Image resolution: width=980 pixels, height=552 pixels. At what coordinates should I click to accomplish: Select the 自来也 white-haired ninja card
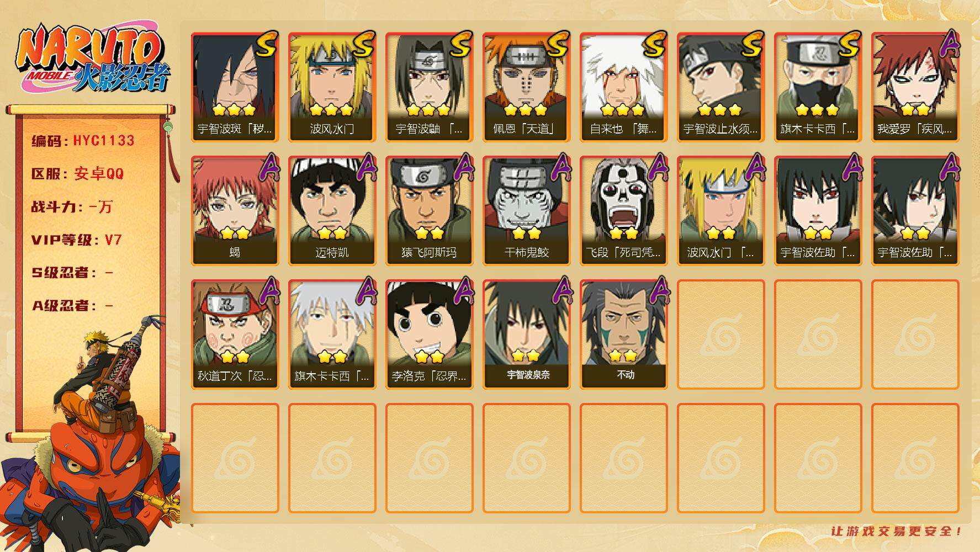(x=623, y=87)
